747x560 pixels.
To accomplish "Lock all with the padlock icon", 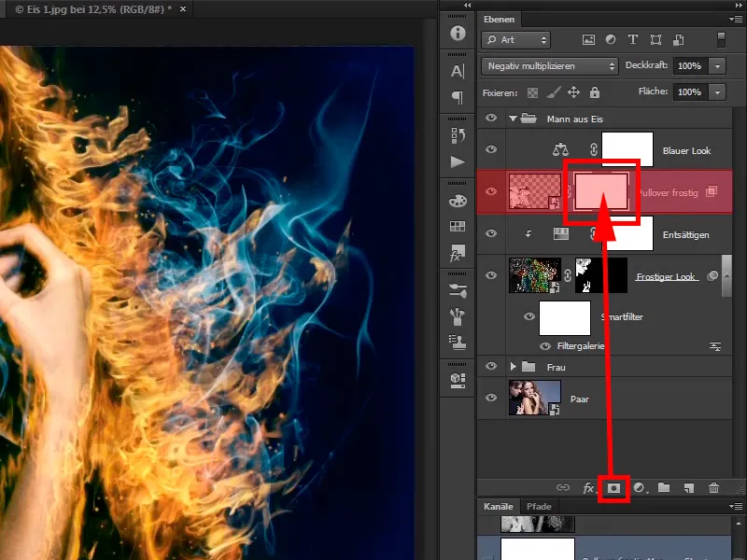I will coord(595,91).
